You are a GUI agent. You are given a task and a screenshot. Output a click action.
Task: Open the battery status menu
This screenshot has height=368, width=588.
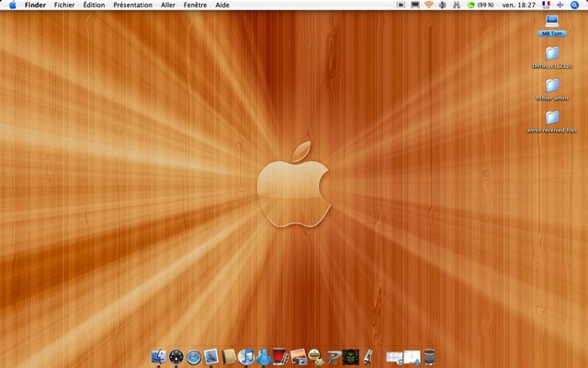481,5
